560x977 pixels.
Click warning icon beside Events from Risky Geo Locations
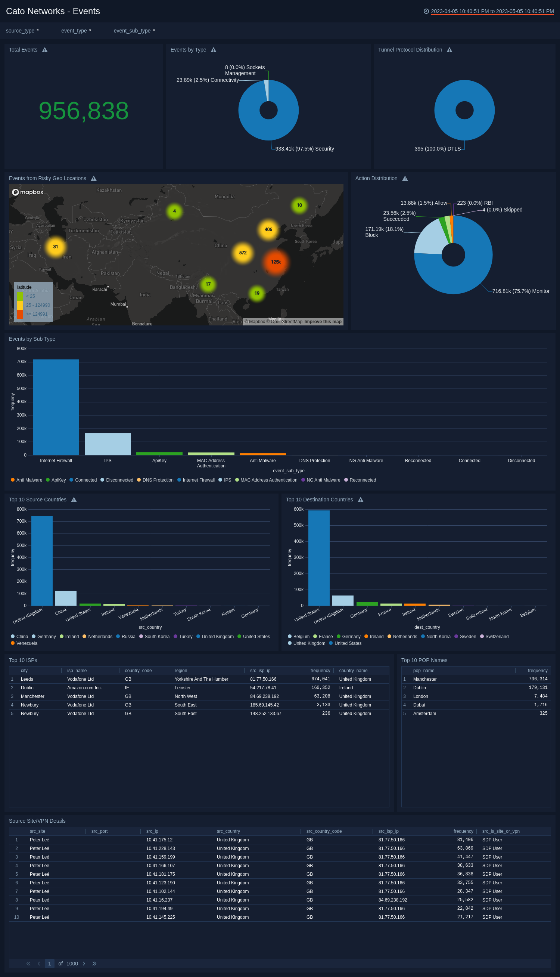coord(93,179)
